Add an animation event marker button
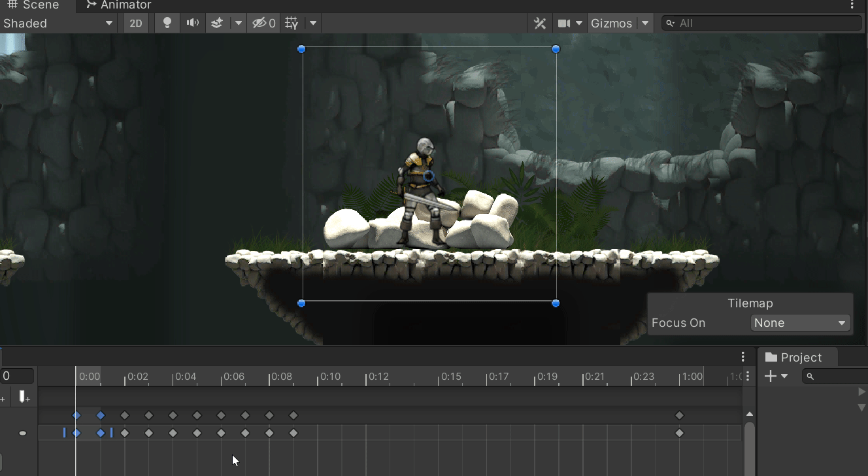Image resolution: width=868 pixels, height=476 pixels. click(24, 396)
